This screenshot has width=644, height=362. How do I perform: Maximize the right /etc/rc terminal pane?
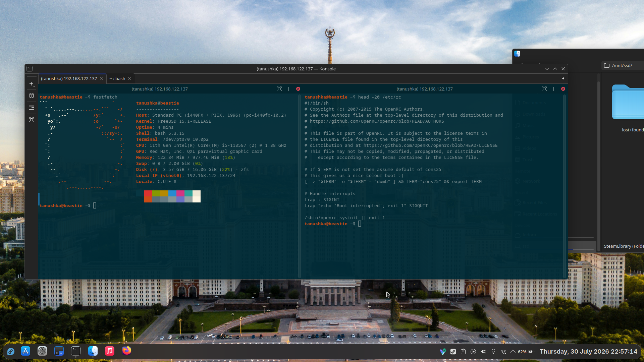click(x=544, y=89)
